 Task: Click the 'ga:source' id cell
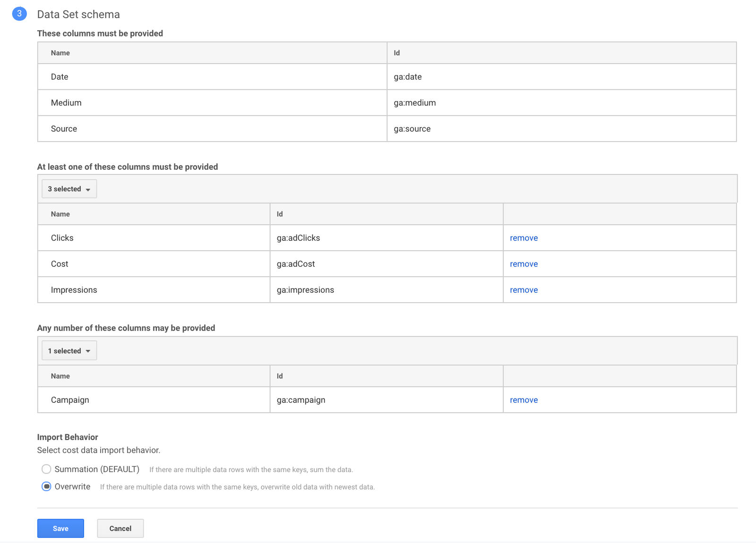point(562,128)
